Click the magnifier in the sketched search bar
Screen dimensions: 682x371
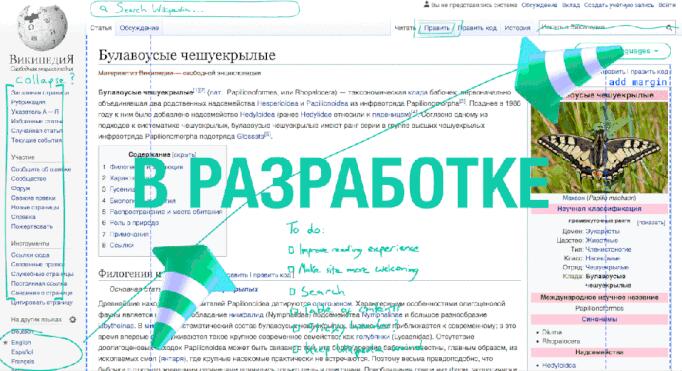coord(104,9)
